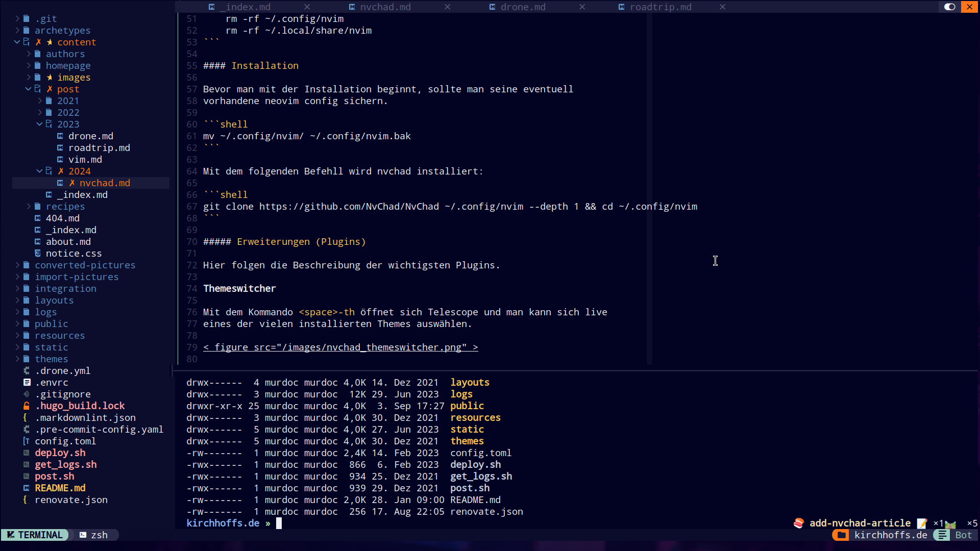Click the notice.css file icon
Screen dimensions: 980x551
(38, 253)
